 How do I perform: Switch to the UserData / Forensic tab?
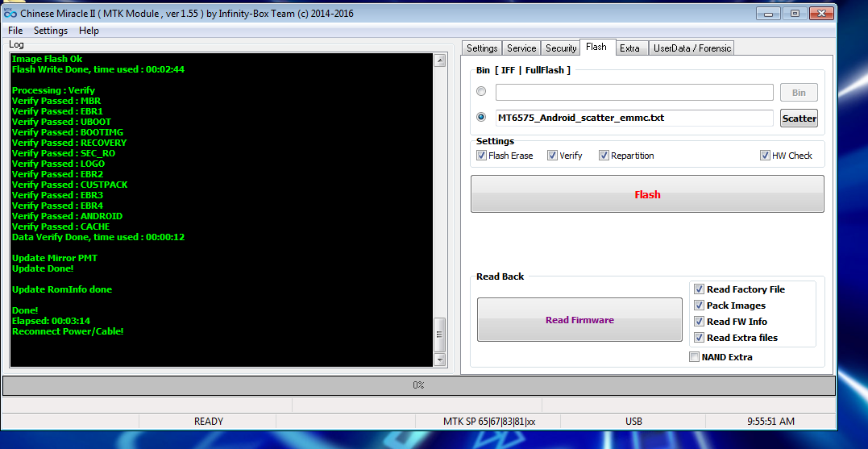[691, 48]
